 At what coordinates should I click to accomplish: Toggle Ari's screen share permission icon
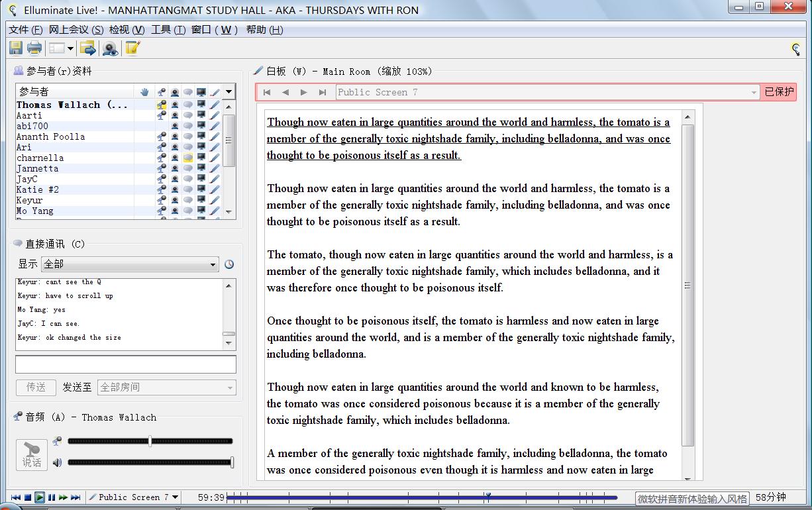pyautogui.click(x=201, y=147)
